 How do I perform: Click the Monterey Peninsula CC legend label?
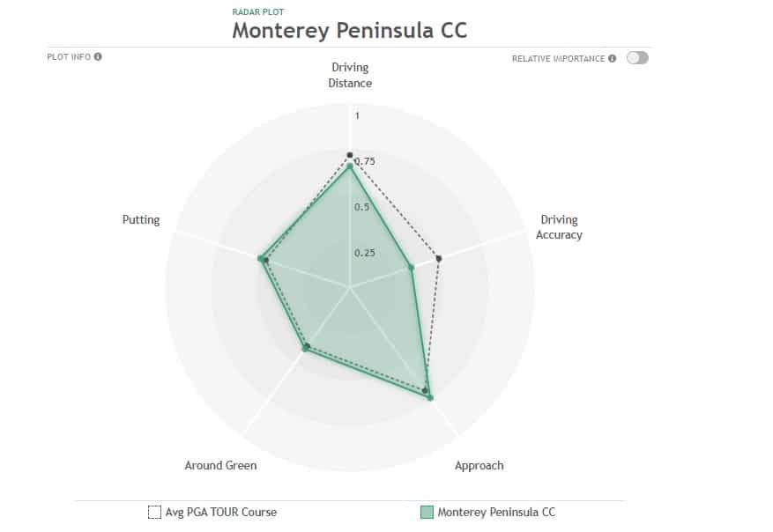(x=496, y=513)
